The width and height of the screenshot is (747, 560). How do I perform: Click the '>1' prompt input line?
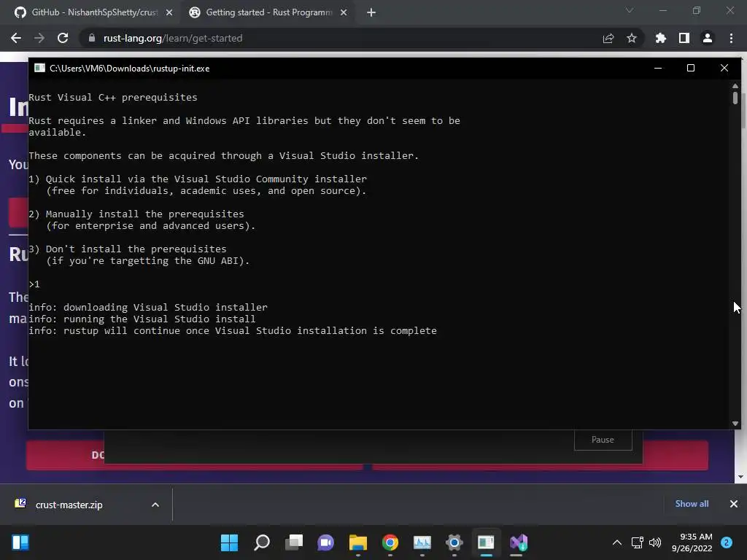point(34,284)
